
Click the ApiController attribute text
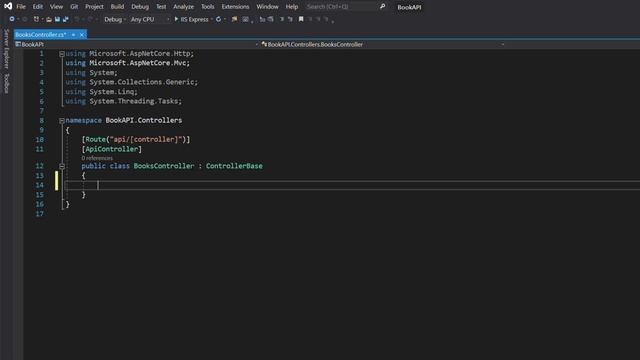pos(112,149)
